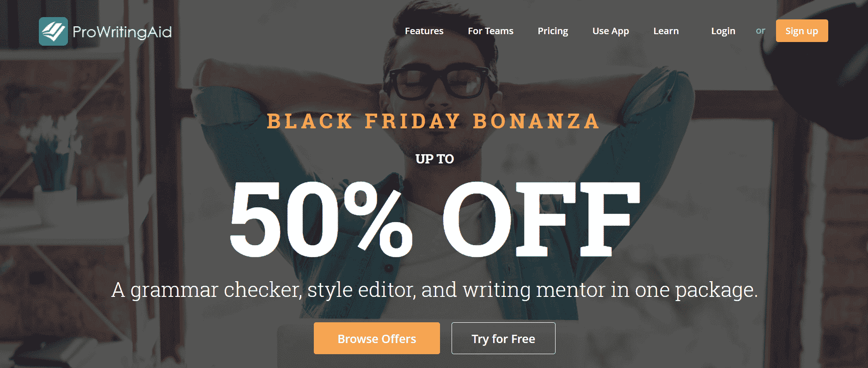Open the Features page
Viewport: 868px width, 368px height.
click(x=424, y=31)
